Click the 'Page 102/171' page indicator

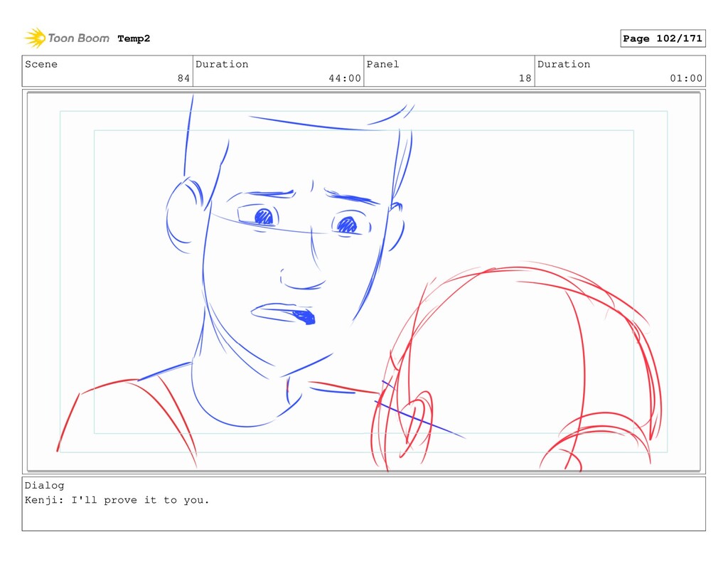tap(663, 38)
